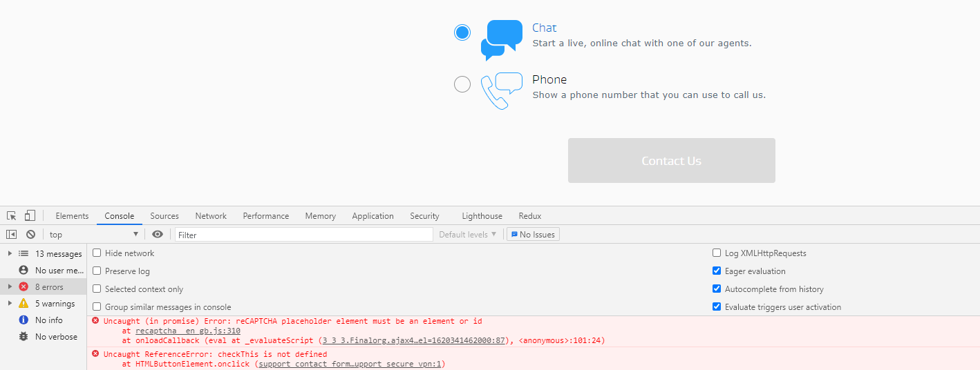This screenshot has width=980, height=370.
Task: Open the Sources tab
Action: click(x=164, y=216)
